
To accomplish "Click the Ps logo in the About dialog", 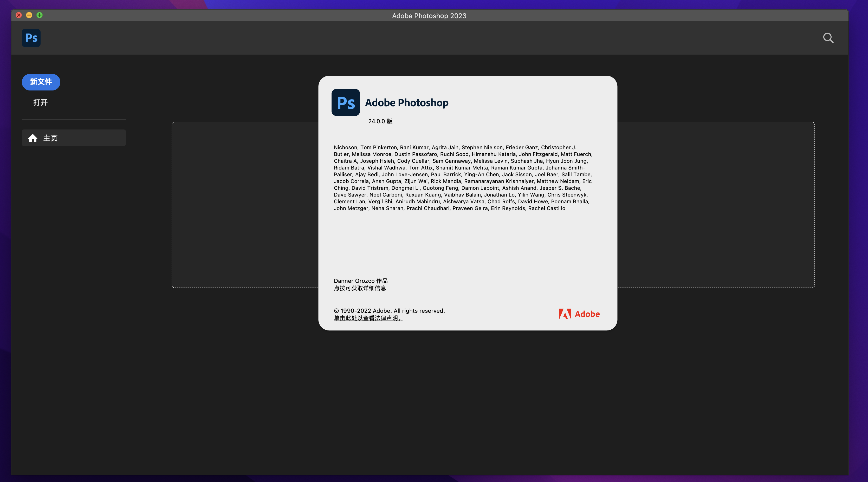I will 345,102.
